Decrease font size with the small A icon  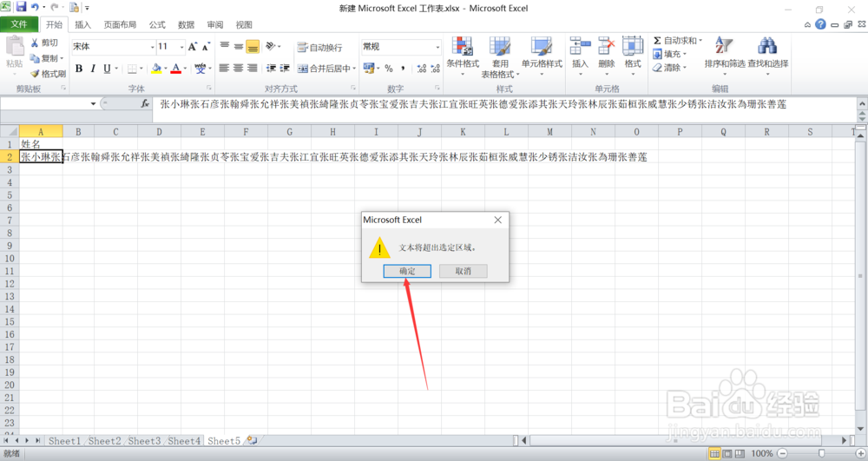pyautogui.click(x=206, y=47)
